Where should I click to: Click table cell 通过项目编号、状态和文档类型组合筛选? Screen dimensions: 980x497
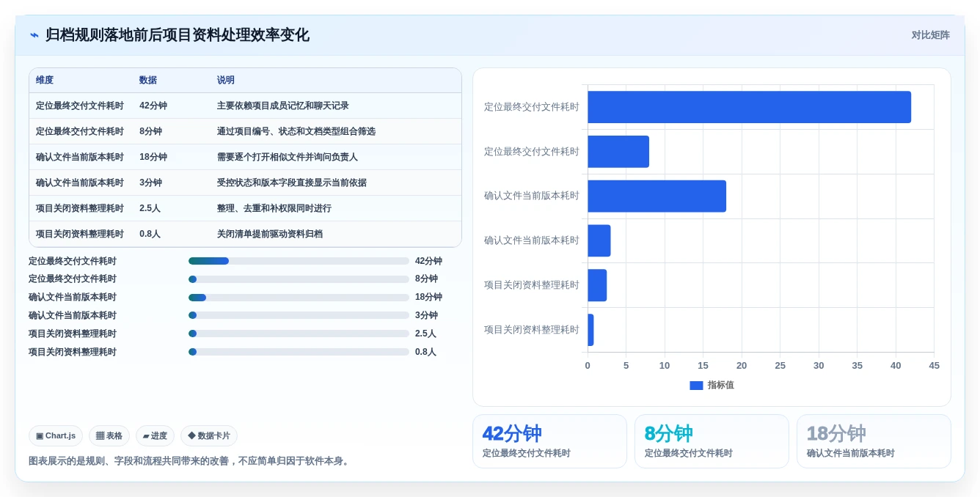296,131
